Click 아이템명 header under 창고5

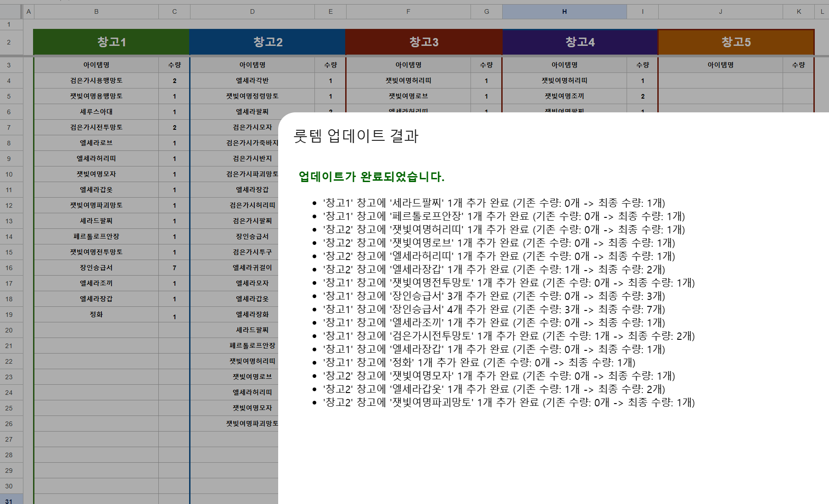click(x=721, y=65)
